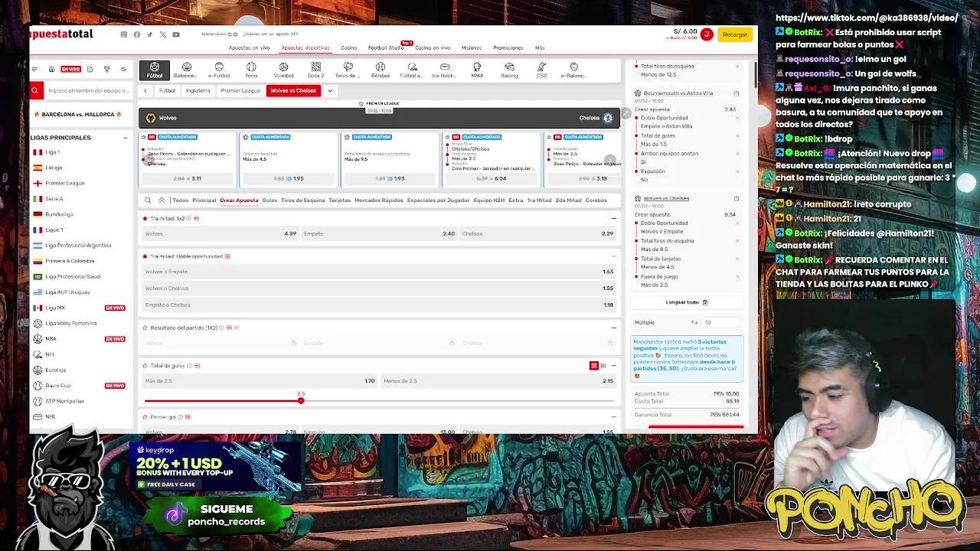
Task: Open the Promociones menu item
Action: [508, 47]
